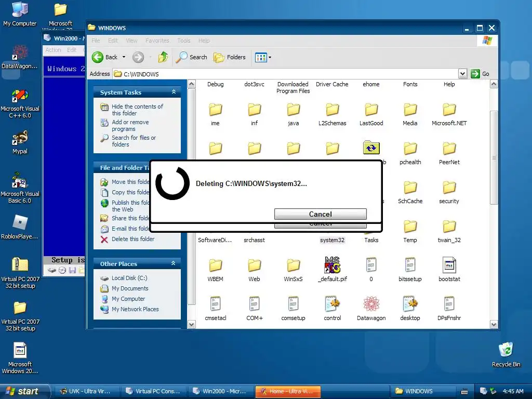Select the WBEM folder icon

215,265
